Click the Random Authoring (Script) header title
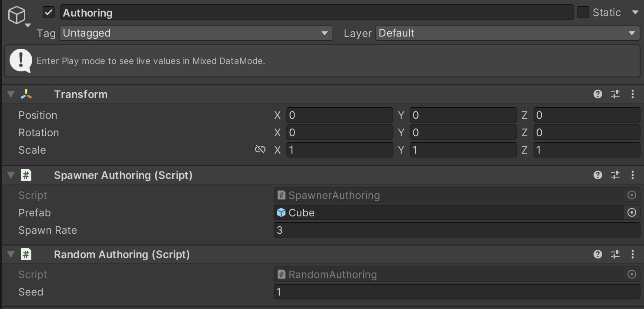Image resolution: width=644 pixels, height=309 pixels. coord(122,255)
